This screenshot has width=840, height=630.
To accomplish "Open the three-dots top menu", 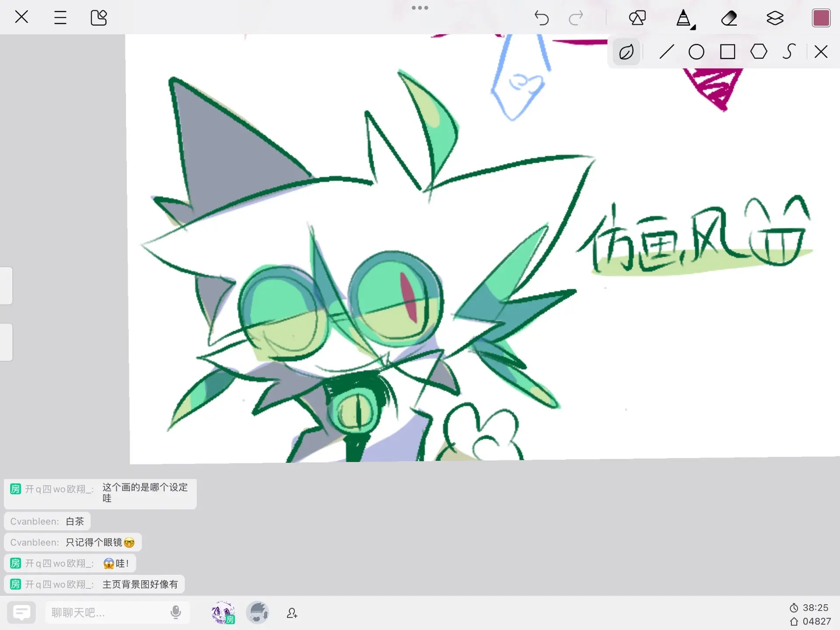I will click(420, 7).
